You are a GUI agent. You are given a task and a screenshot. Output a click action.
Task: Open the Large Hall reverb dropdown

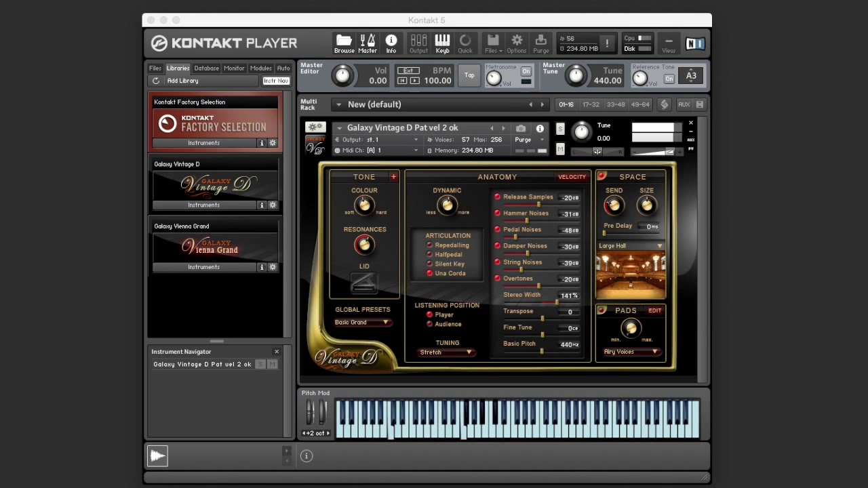pos(631,246)
